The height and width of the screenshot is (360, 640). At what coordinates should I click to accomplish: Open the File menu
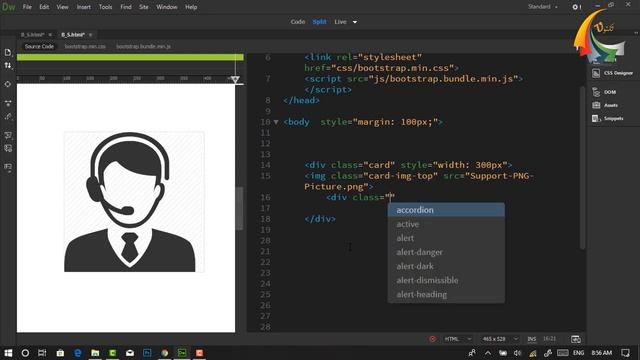[27, 7]
